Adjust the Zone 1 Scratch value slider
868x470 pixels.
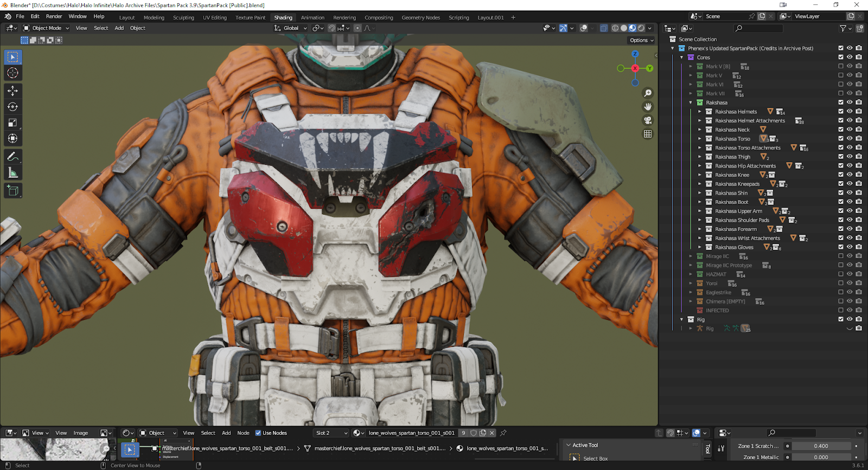[821, 446]
